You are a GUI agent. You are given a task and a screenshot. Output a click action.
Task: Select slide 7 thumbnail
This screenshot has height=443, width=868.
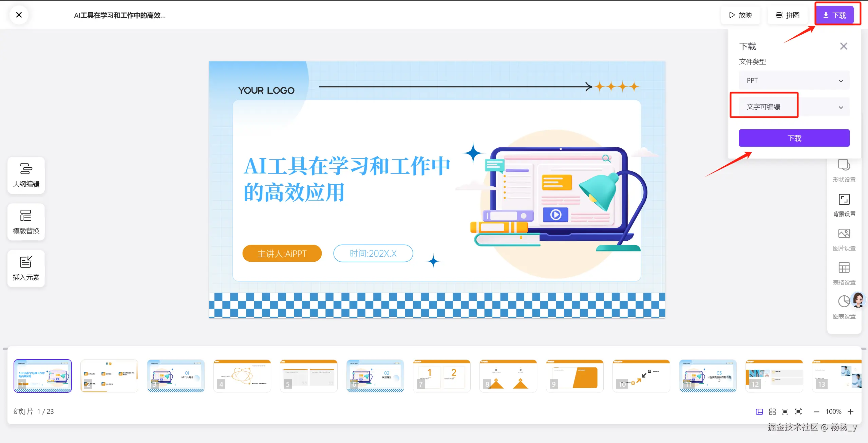pyautogui.click(x=441, y=376)
